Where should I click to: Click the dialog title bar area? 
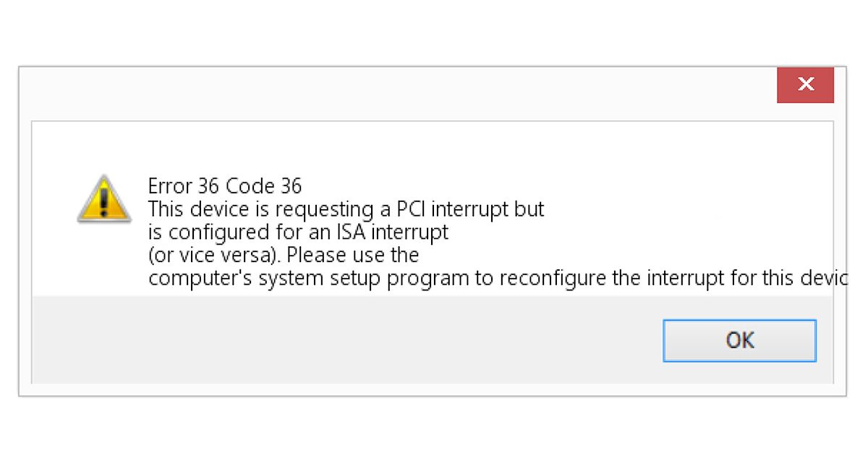click(x=362, y=91)
